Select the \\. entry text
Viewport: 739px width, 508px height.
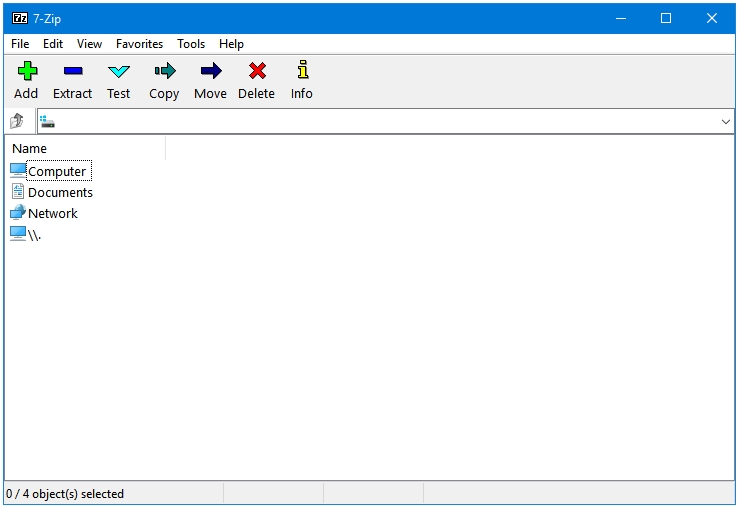click(x=34, y=235)
